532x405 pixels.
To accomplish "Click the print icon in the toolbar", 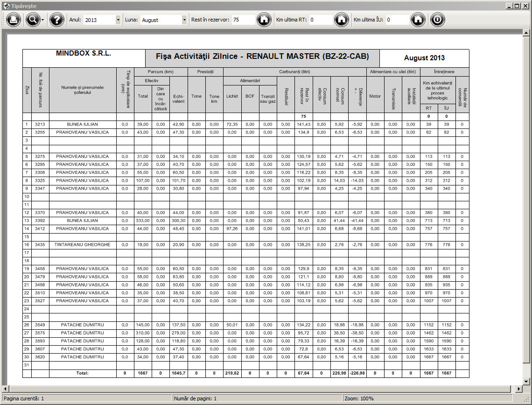I will [13, 20].
